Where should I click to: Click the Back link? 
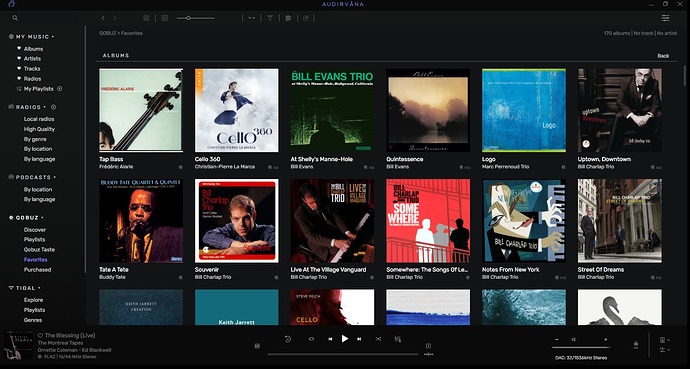pyautogui.click(x=663, y=56)
